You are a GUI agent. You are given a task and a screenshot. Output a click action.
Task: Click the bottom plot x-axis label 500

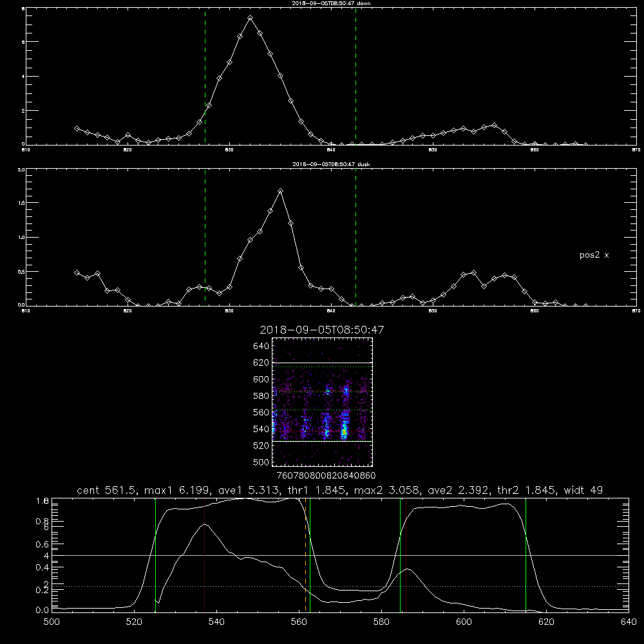coord(52,621)
